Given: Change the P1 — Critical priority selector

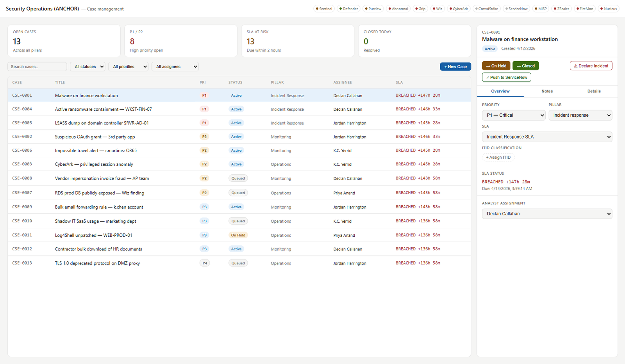Looking at the screenshot, I should 514,115.
